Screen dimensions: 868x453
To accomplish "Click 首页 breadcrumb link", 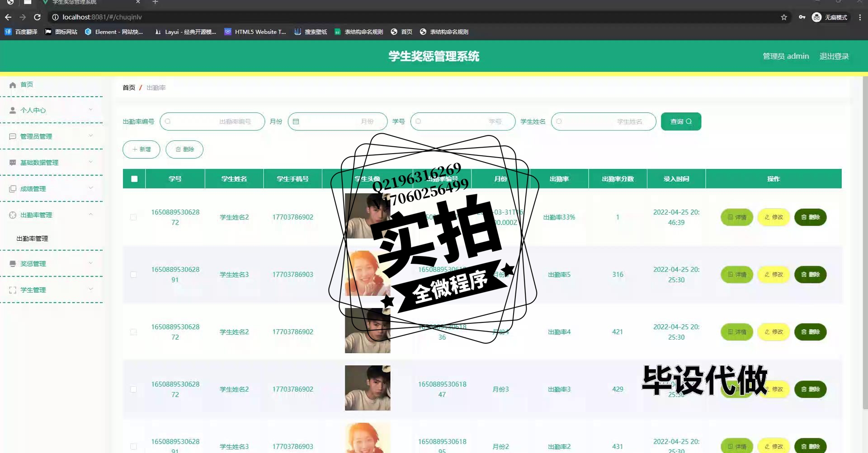I will tap(129, 88).
